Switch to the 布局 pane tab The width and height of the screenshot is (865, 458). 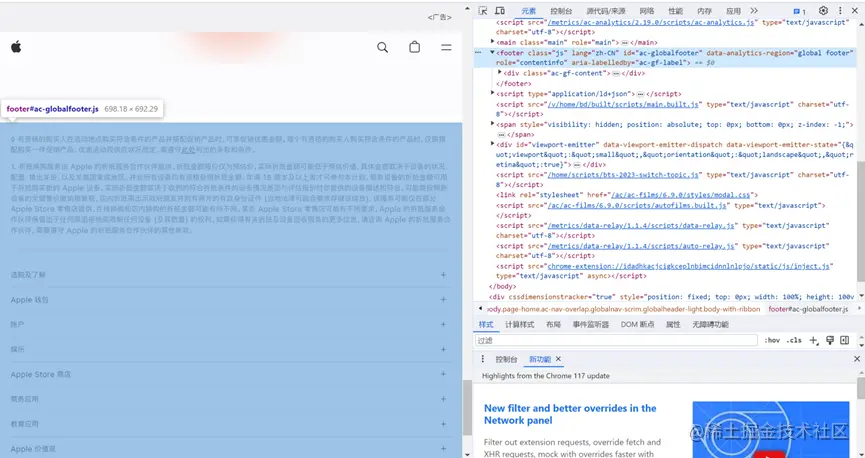click(x=553, y=324)
